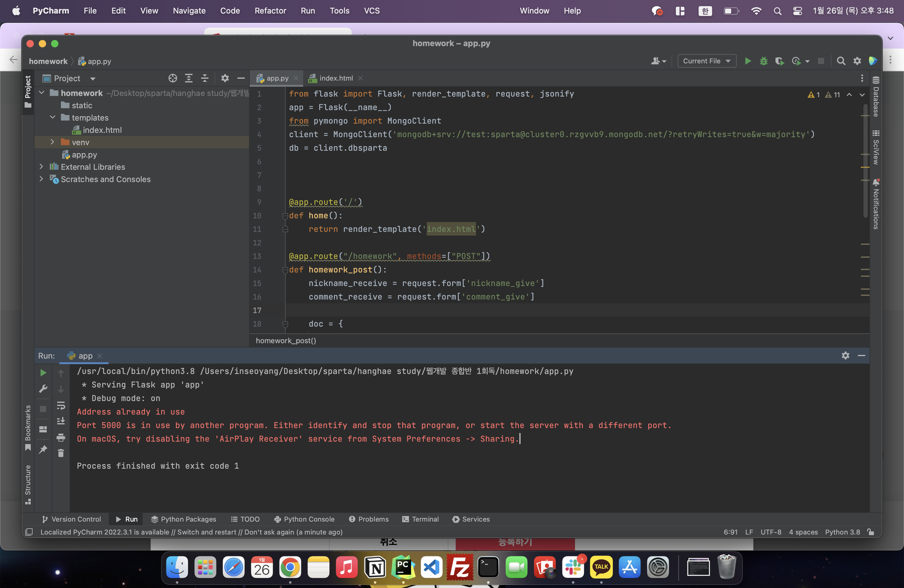Fold homework_post() function at line 14
The height and width of the screenshot is (588, 904).
pos(285,270)
